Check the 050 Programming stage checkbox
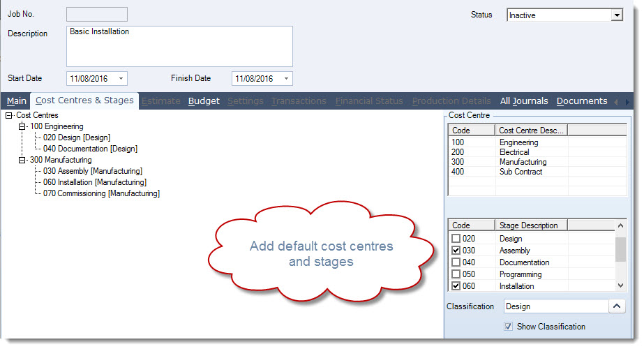 pyautogui.click(x=456, y=274)
